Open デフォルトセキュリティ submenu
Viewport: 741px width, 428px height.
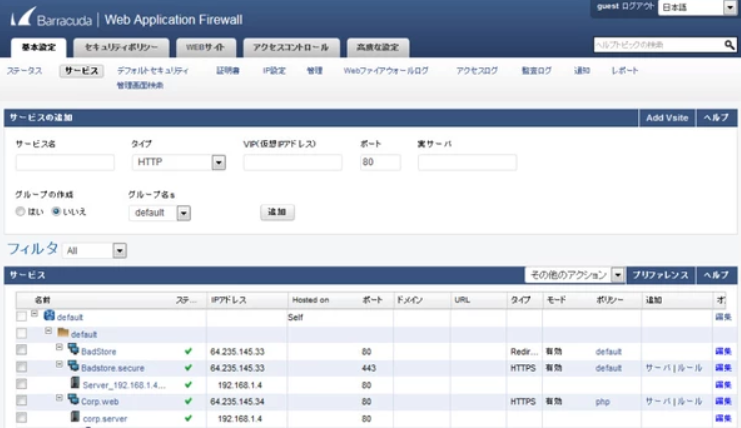[x=153, y=71]
